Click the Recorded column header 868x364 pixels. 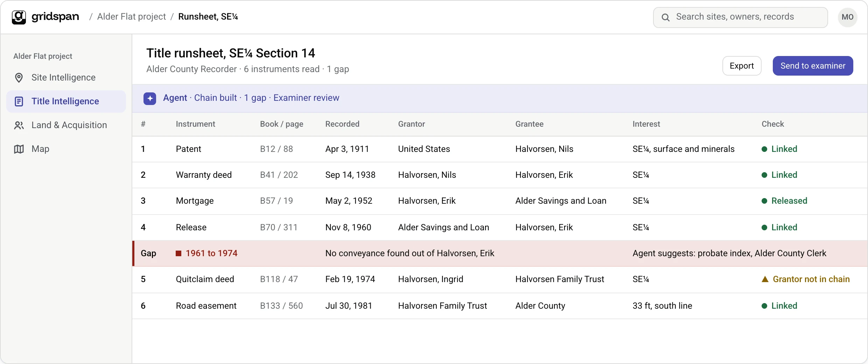(x=342, y=124)
